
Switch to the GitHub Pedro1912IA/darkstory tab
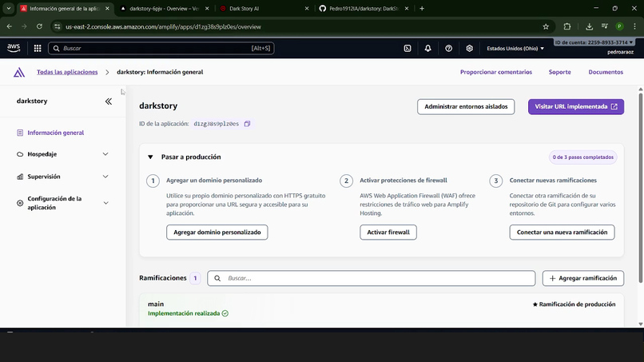coord(364,8)
